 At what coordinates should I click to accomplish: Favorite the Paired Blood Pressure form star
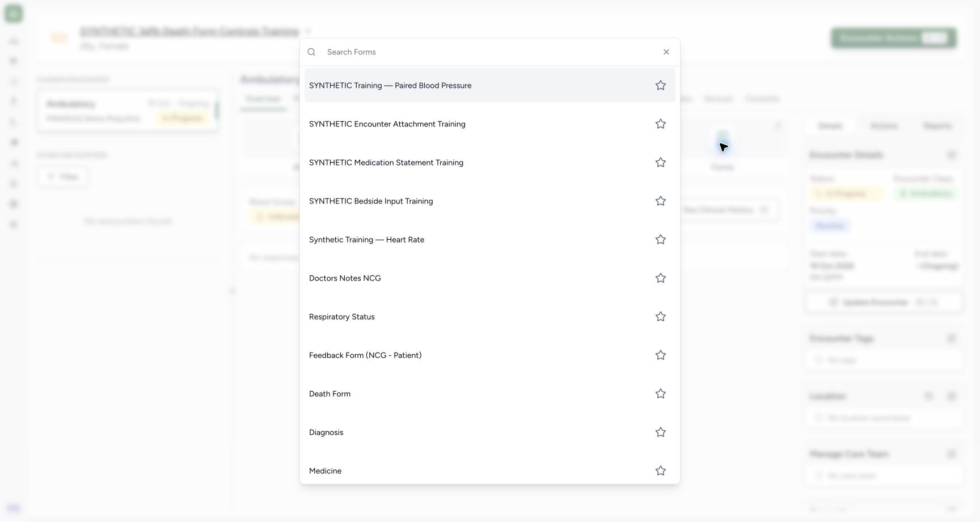click(x=661, y=86)
